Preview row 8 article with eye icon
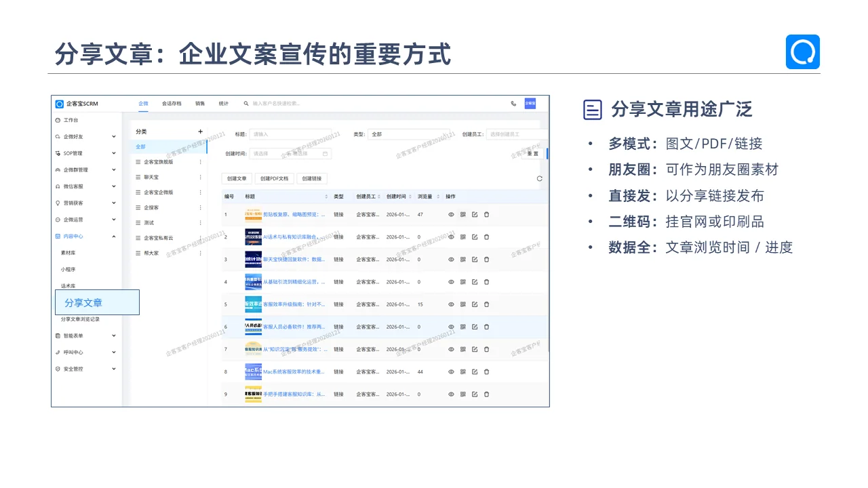Image resolution: width=868 pixels, height=488 pixels. coord(451,371)
